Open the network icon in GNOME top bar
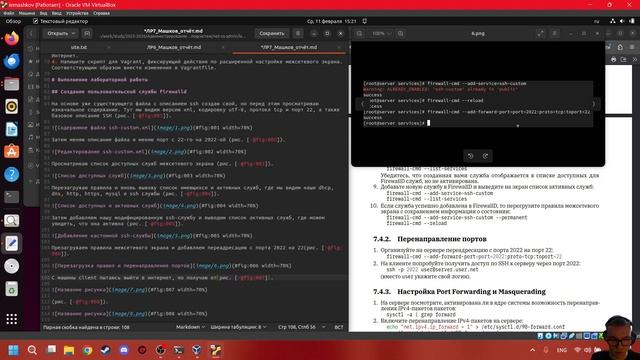640x360 pixels. click(613, 21)
